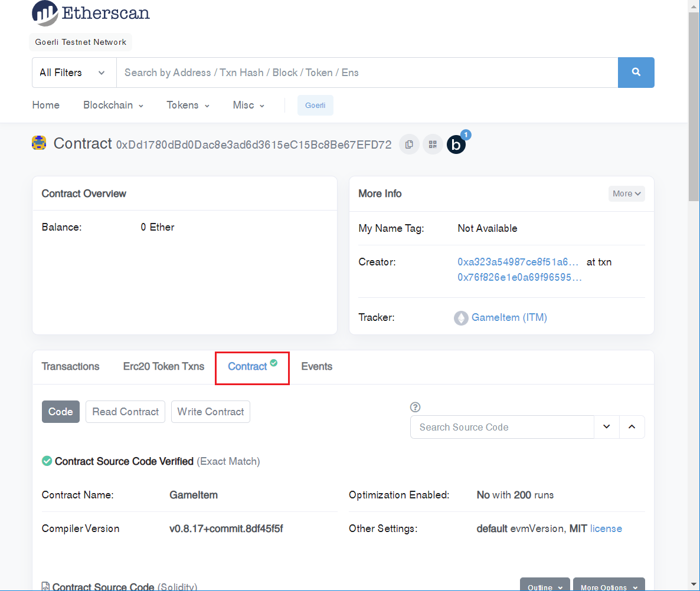Click the Search Source Code field
This screenshot has height=591, width=700.
point(502,427)
